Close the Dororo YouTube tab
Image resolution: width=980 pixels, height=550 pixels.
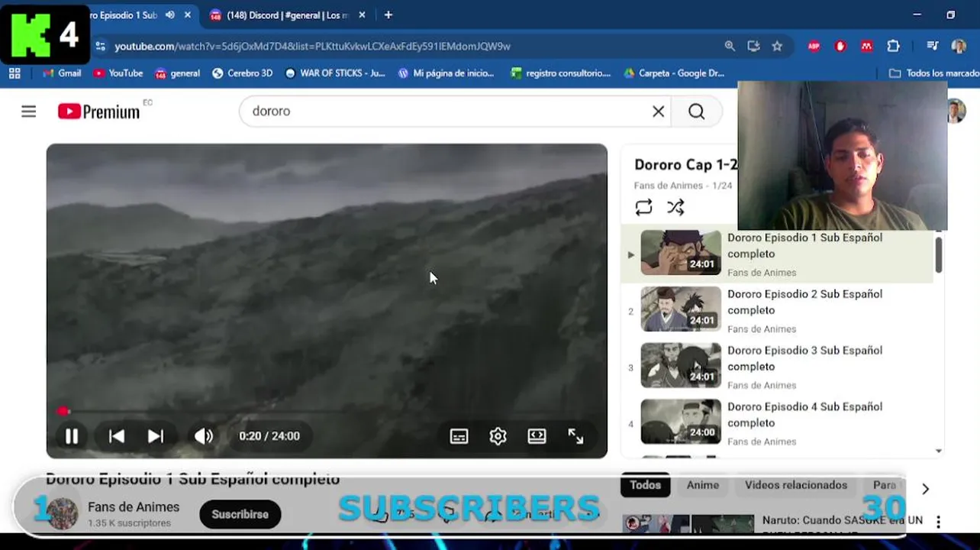[188, 15]
